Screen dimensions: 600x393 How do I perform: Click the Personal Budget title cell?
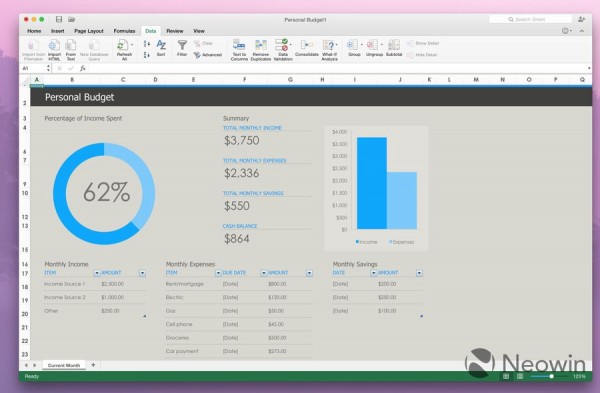(x=80, y=97)
